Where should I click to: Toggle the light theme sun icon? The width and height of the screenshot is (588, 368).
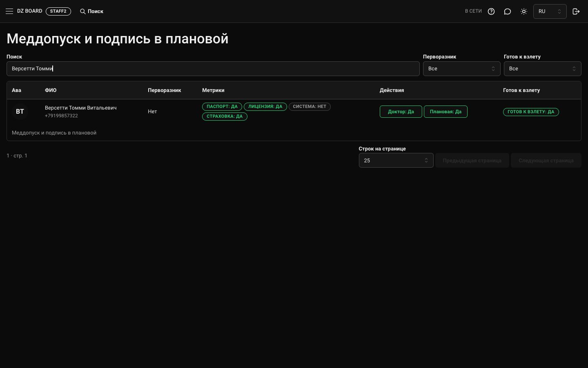pos(524,11)
